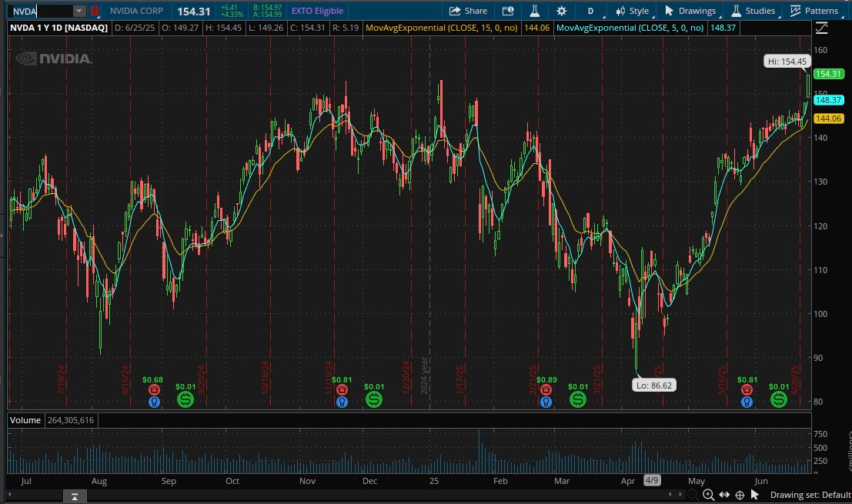The height and width of the screenshot is (504, 852).
Task: Click the late-May $0.81 earnings phone icon
Action: click(x=747, y=390)
